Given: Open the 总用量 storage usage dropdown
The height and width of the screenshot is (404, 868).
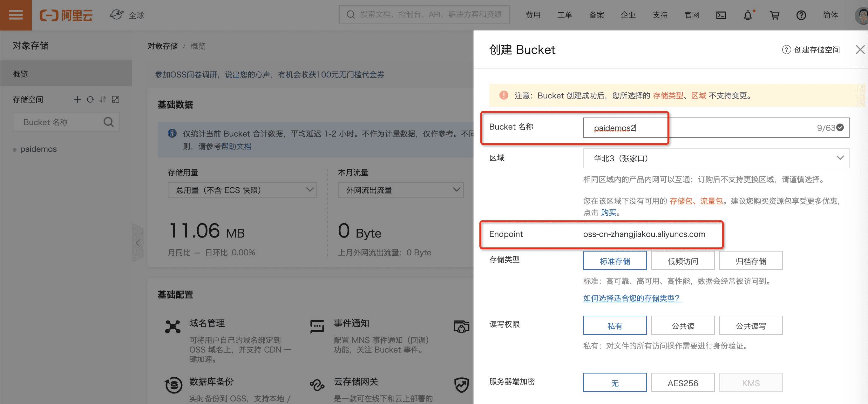Looking at the screenshot, I should click(x=242, y=190).
